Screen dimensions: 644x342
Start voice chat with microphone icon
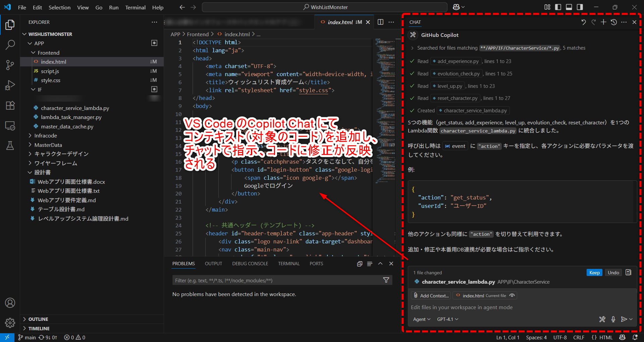pyautogui.click(x=613, y=319)
